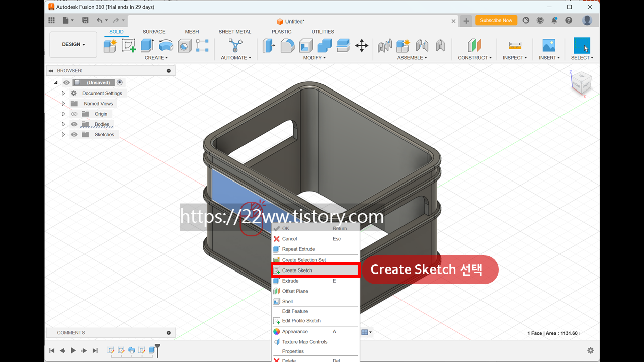Choose Offset Plane in context menu
The height and width of the screenshot is (362, 644).
(x=315, y=291)
